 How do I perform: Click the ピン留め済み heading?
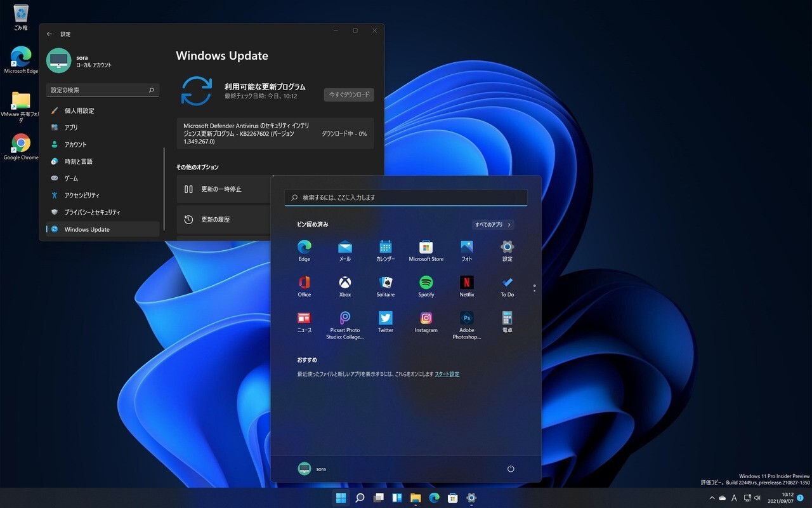pos(313,224)
